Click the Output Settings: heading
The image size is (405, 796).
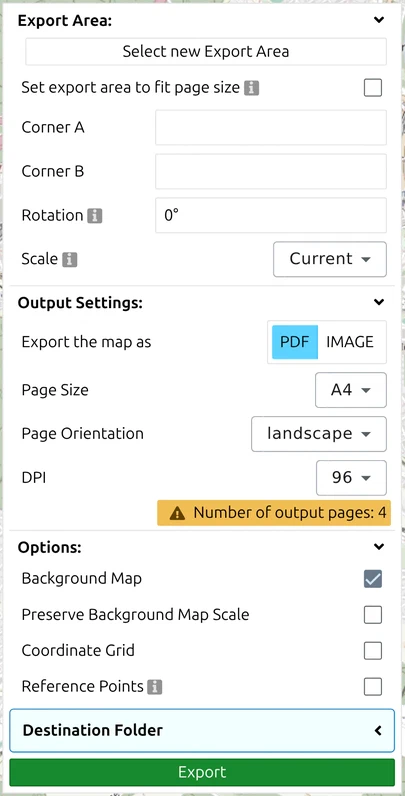[80, 303]
